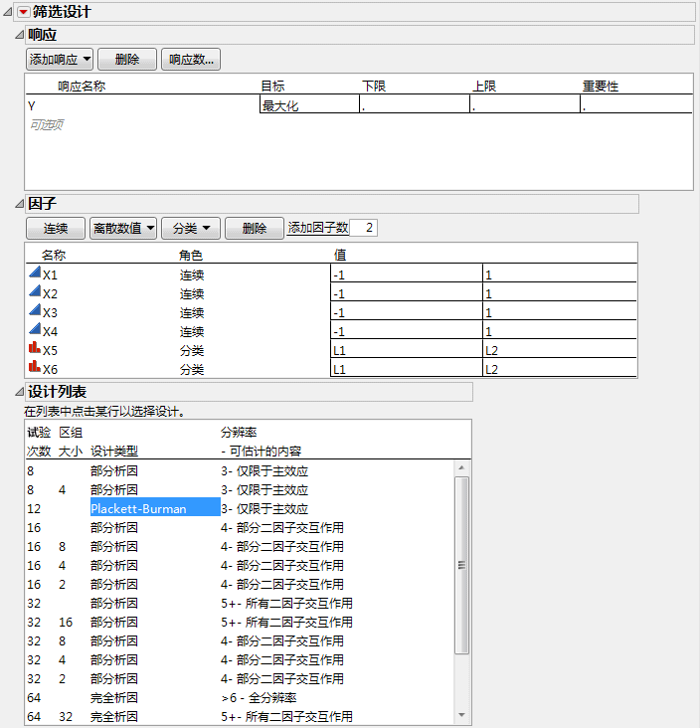Click the 上限 cell for response Y
The width and height of the screenshot is (700, 728).
(525, 104)
